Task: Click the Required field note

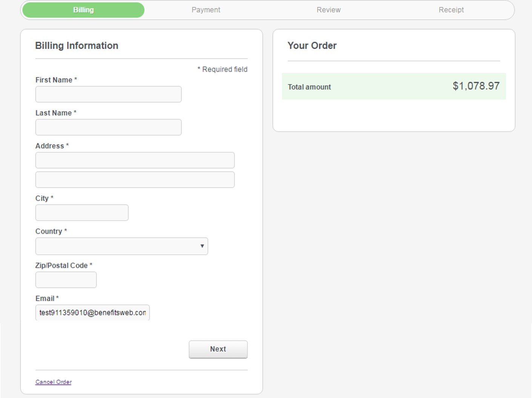Action: pos(223,69)
